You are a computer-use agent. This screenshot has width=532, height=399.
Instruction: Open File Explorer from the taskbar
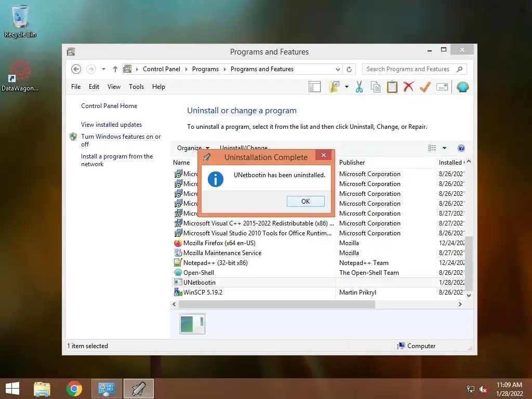pos(42,389)
